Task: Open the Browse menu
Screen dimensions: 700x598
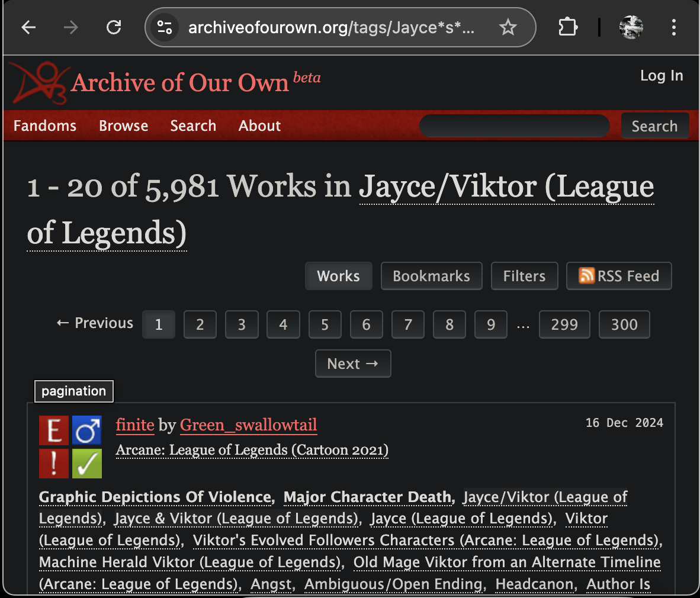Action: coord(124,126)
